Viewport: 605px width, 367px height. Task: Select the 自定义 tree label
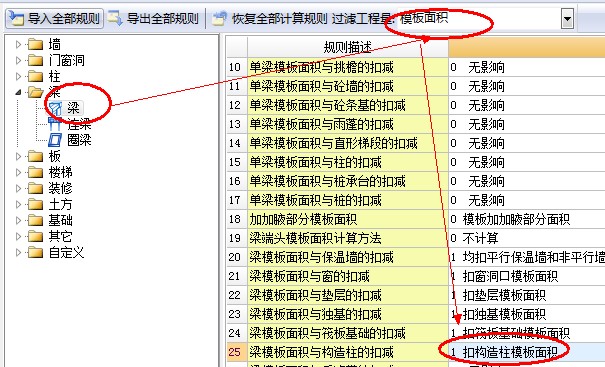(x=66, y=252)
